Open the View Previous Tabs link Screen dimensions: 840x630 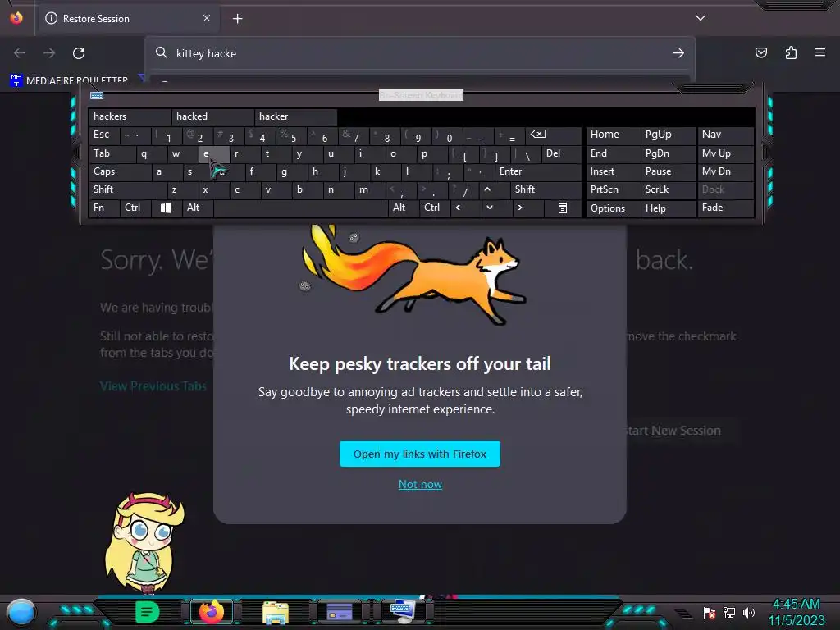[153, 386]
